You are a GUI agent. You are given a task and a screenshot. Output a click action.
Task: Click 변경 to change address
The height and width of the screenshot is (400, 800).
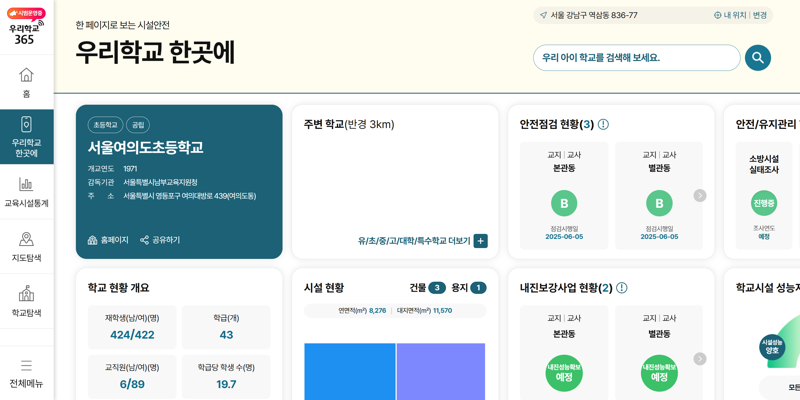pyautogui.click(x=760, y=15)
